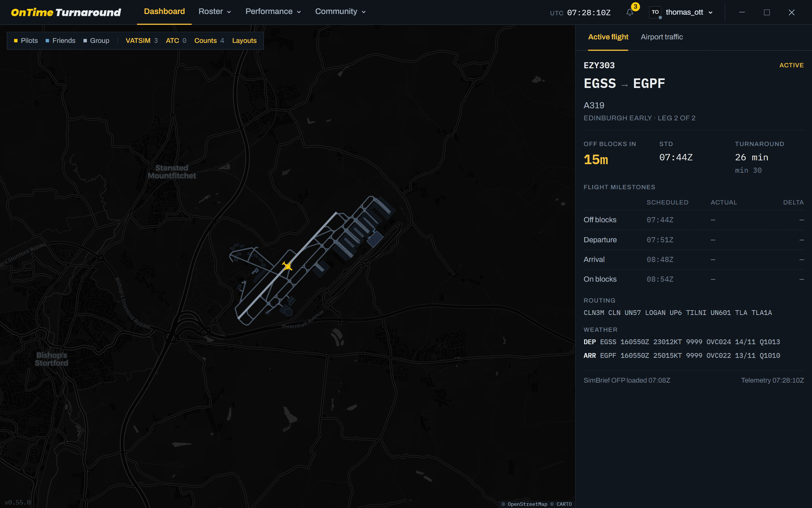
Task: Open the thomas_ott account menu
Action: 689,12
